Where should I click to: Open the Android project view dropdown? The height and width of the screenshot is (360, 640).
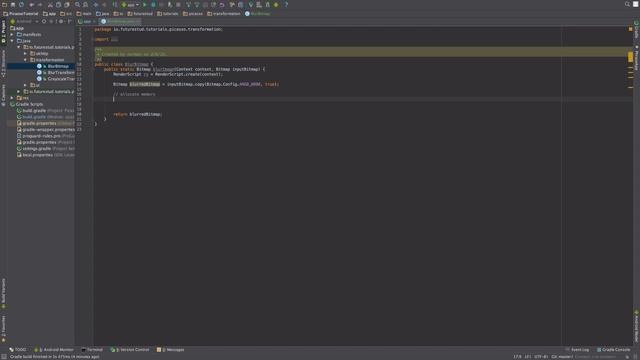point(24,21)
